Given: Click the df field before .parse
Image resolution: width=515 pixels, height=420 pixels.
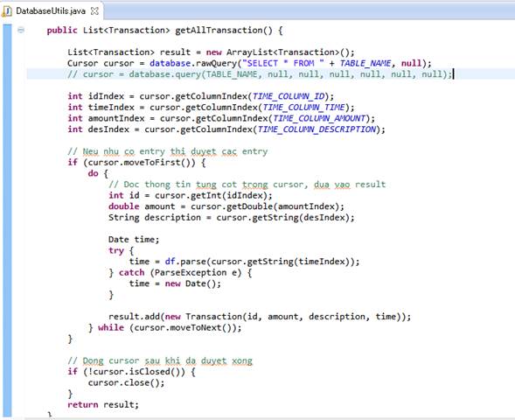Looking at the screenshot, I should [170, 262].
